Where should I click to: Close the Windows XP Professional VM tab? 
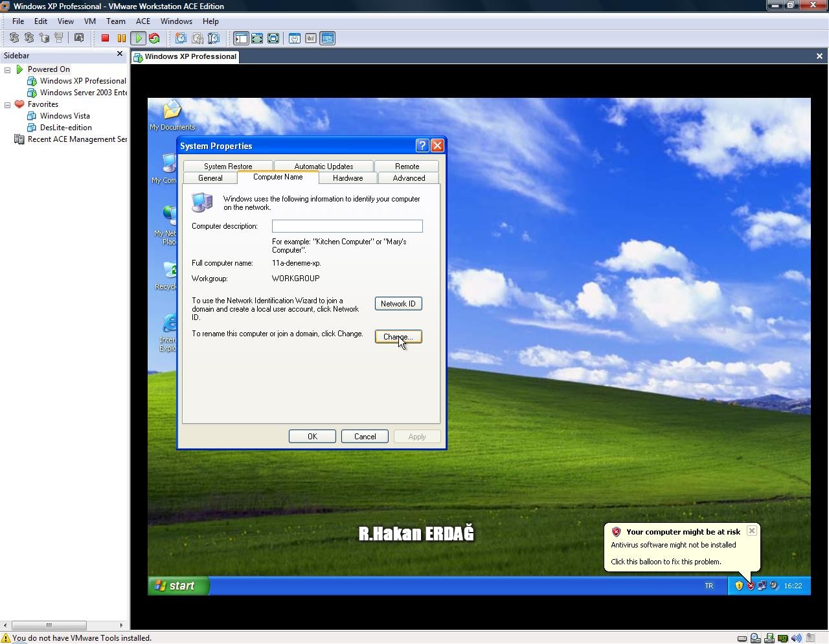[819, 56]
